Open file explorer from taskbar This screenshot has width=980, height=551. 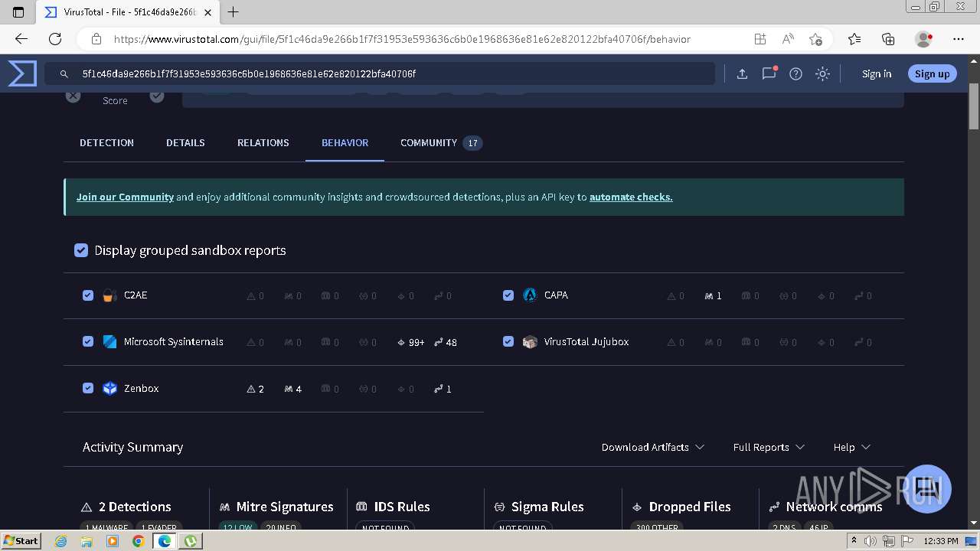(x=87, y=541)
